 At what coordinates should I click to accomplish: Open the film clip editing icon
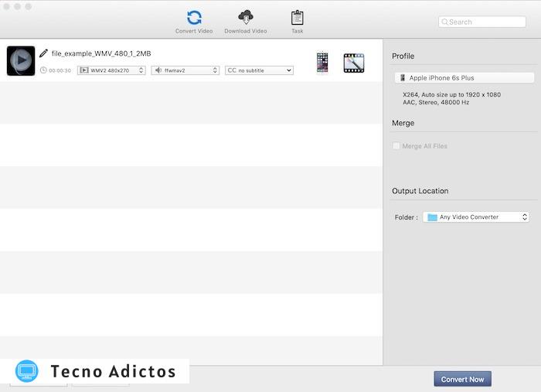354,63
